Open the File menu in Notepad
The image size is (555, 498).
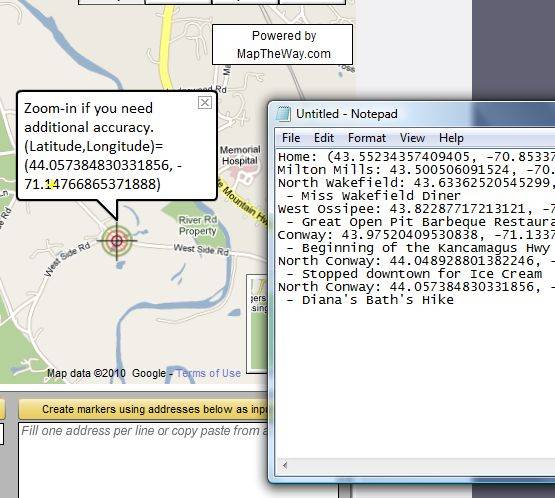[291, 138]
